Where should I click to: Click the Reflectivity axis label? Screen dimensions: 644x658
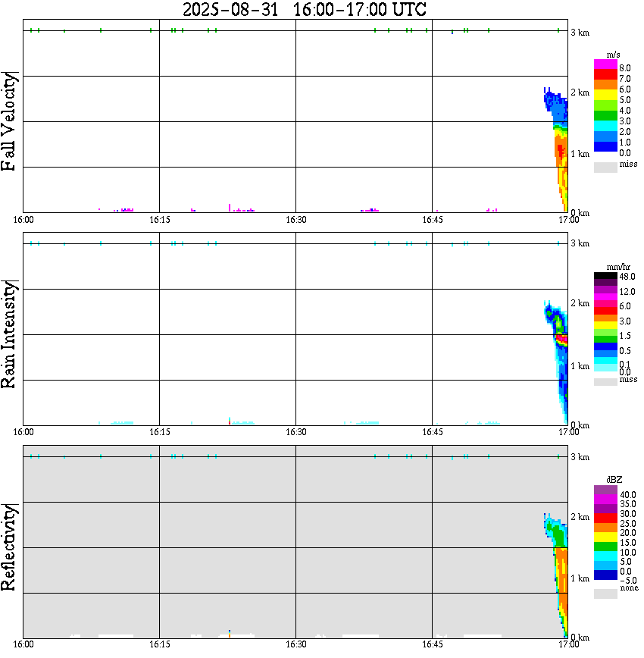point(9,547)
